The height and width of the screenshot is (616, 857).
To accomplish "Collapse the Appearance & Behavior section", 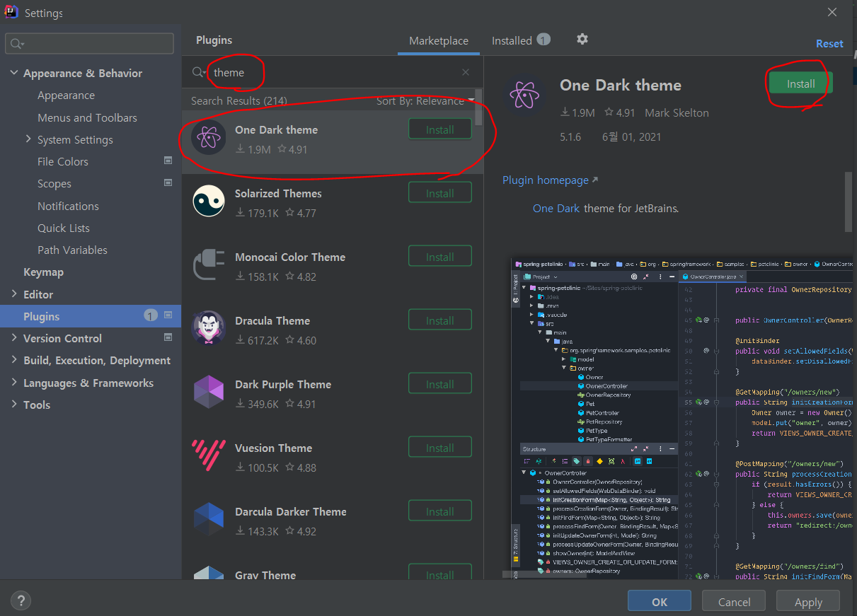I will click(14, 73).
